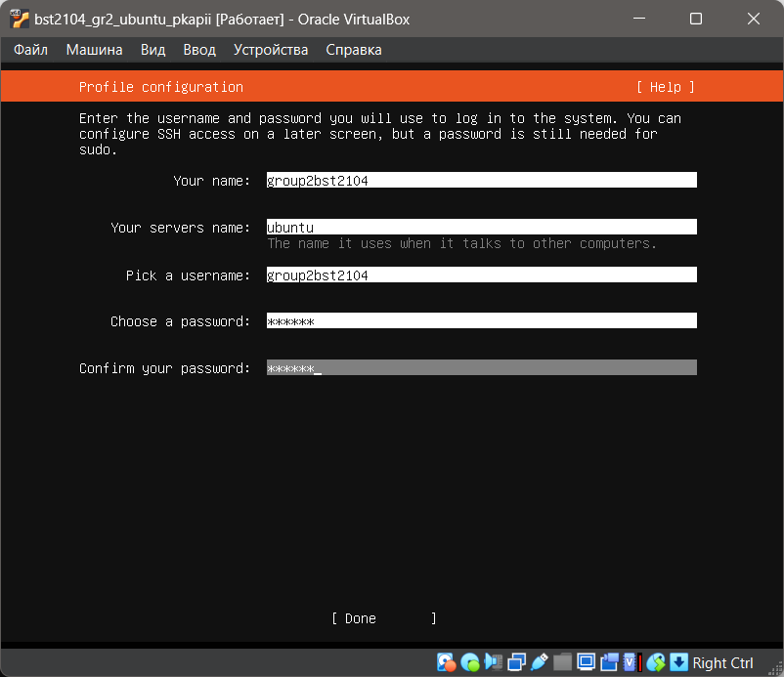Open the Вид menu

click(x=152, y=50)
